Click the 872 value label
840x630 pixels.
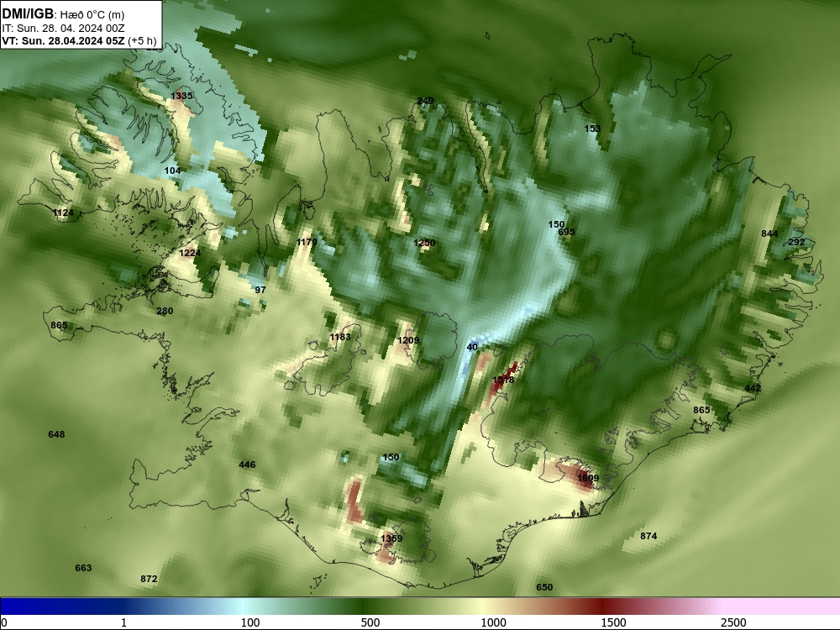[x=149, y=579]
